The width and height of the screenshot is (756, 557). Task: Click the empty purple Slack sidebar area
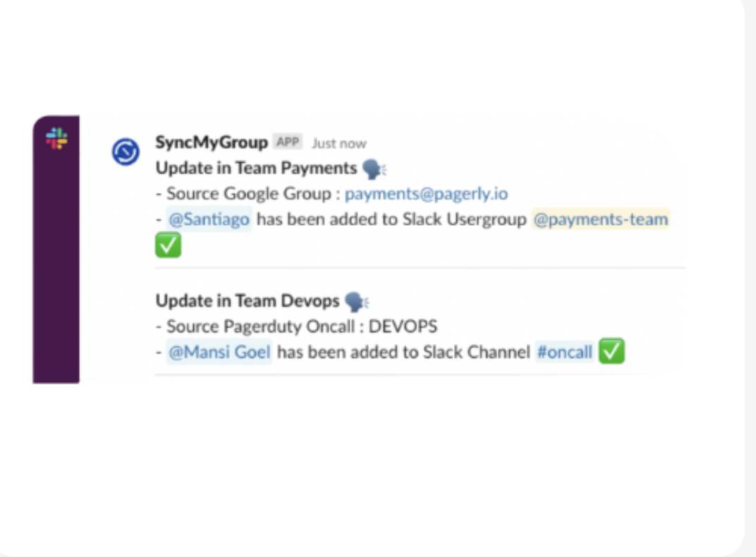pos(56,270)
